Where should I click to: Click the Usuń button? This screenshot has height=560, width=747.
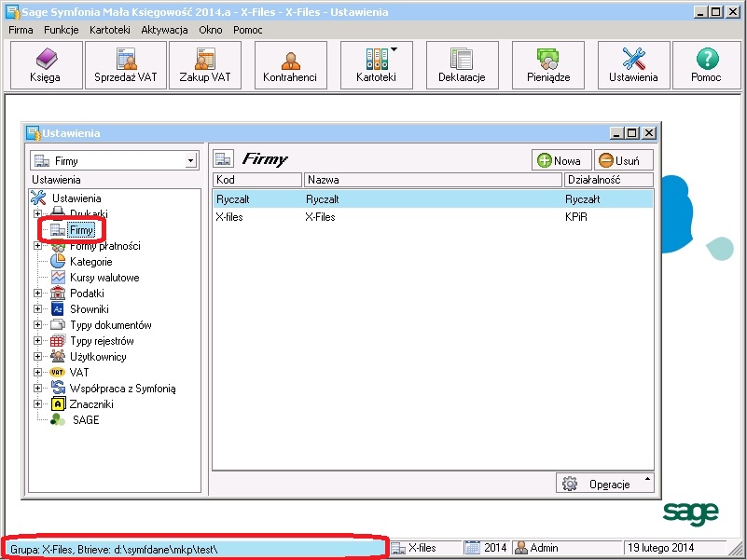[624, 160]
